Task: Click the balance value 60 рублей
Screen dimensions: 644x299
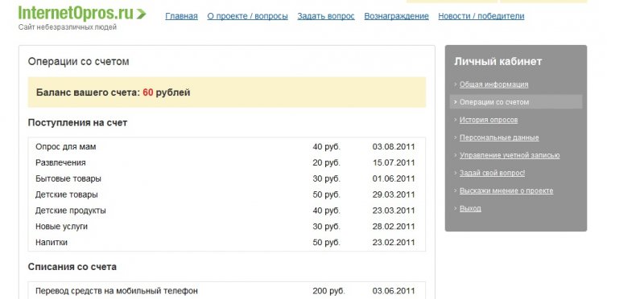Action: (x=167, y=92)
